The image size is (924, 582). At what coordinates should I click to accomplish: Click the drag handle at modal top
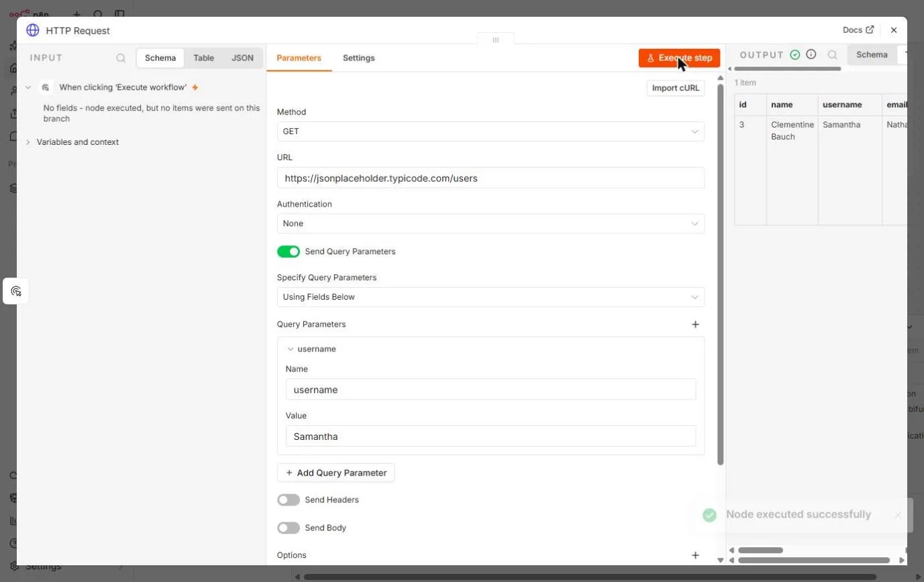pos(496,40)
